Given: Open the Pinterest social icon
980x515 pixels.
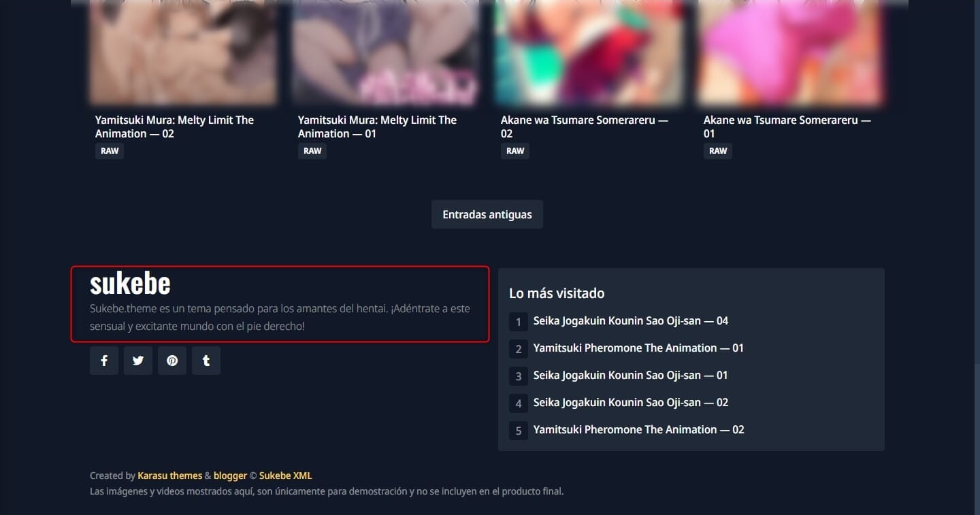Looking at the screenshot, I should point(172,361).
